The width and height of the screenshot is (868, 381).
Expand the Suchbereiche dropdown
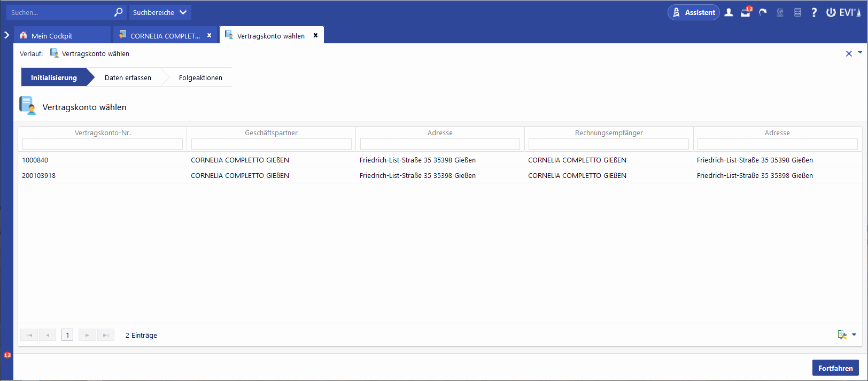click(x=160, y=12)
